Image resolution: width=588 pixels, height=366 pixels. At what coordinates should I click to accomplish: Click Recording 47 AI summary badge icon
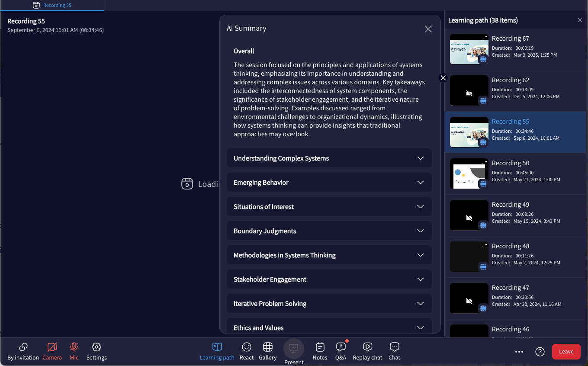tap(483, 308)
